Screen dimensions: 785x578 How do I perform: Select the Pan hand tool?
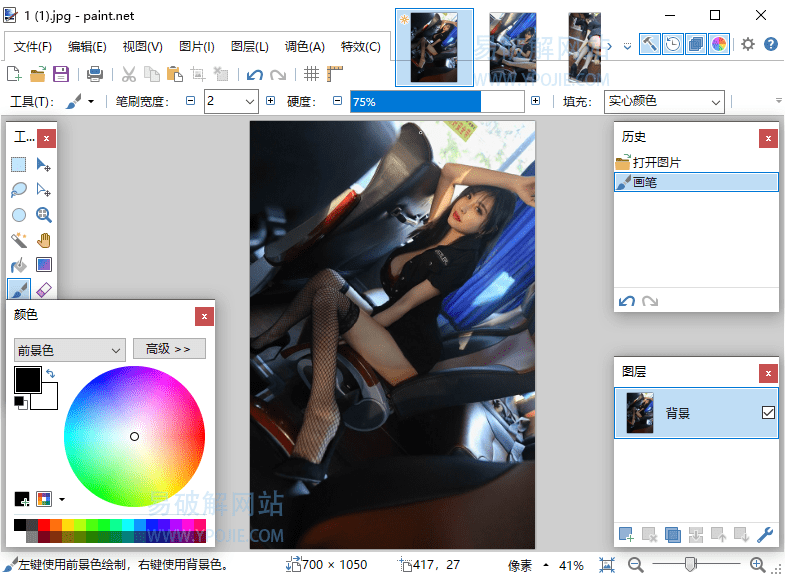pos(44,240)
